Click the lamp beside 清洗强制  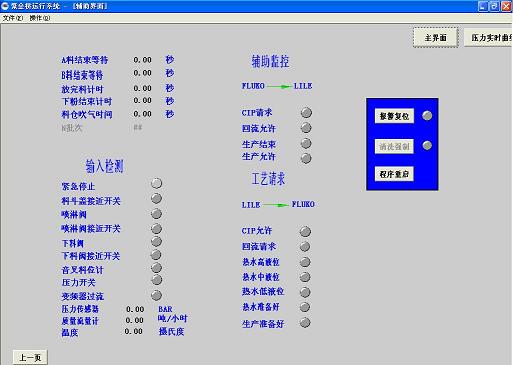point(427,145)
